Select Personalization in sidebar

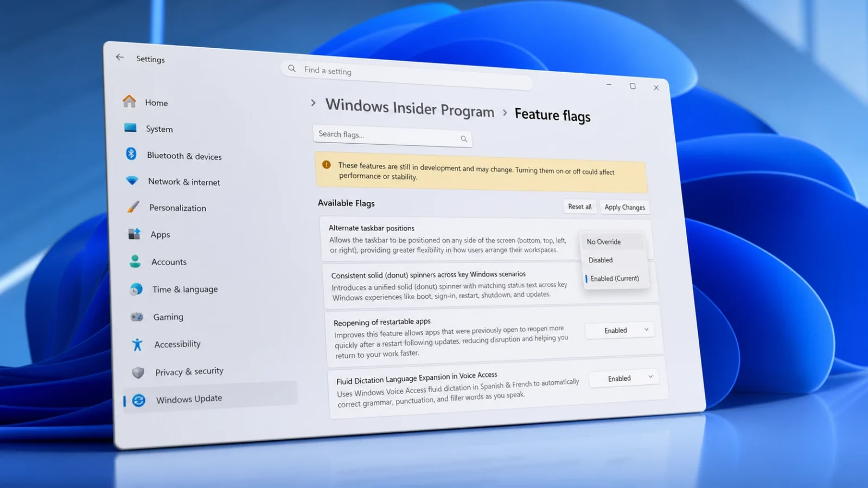pyautogui.click(x=178, y=208)
